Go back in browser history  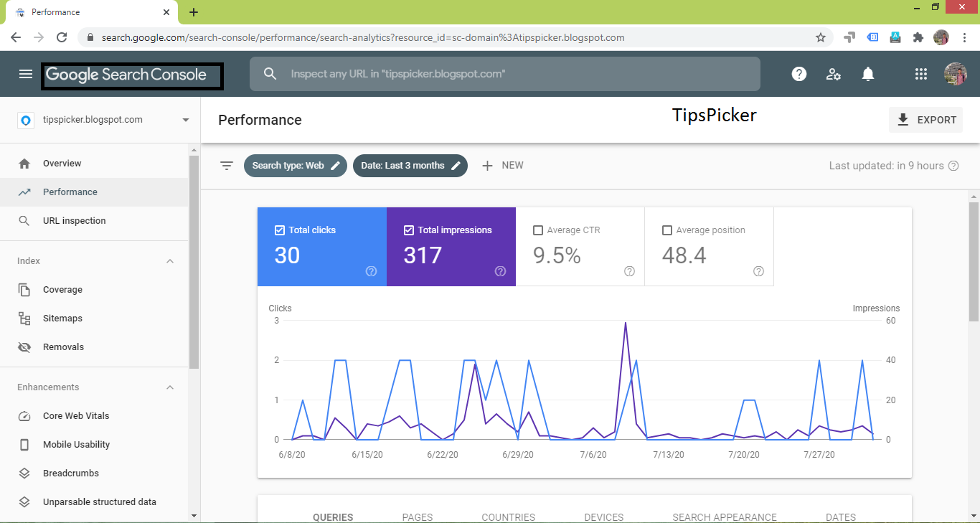(x=16, y=37)
